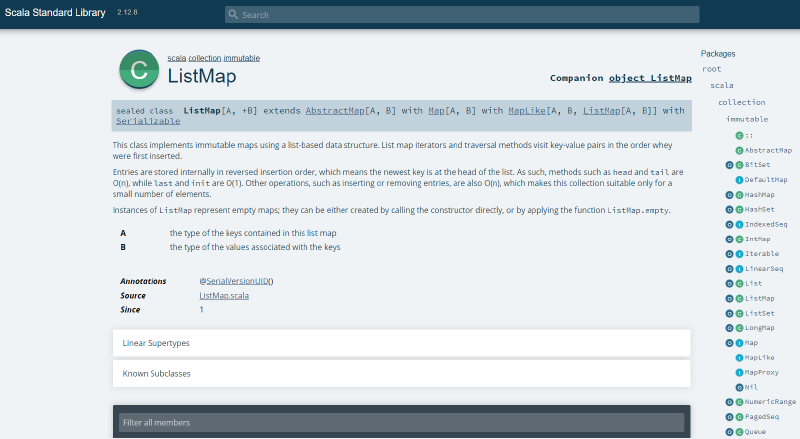
Task: Open MapProxy entry in sidebar
Action: point(762,372)
